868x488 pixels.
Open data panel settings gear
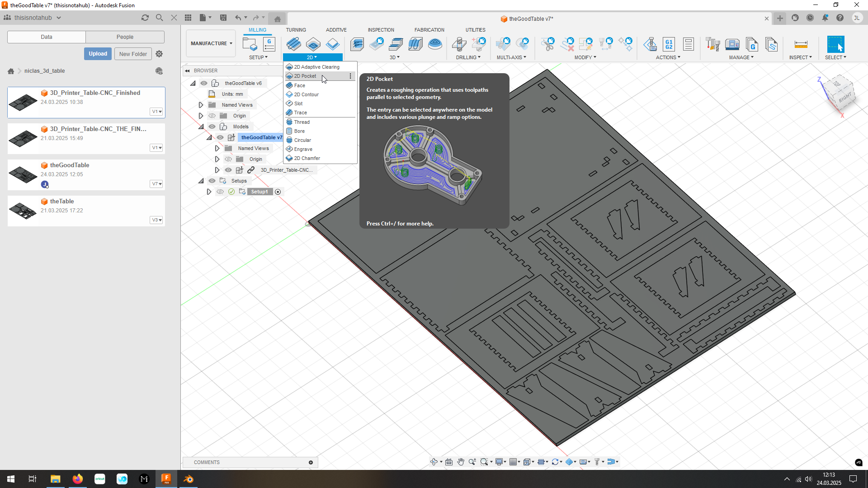(159, 54)
